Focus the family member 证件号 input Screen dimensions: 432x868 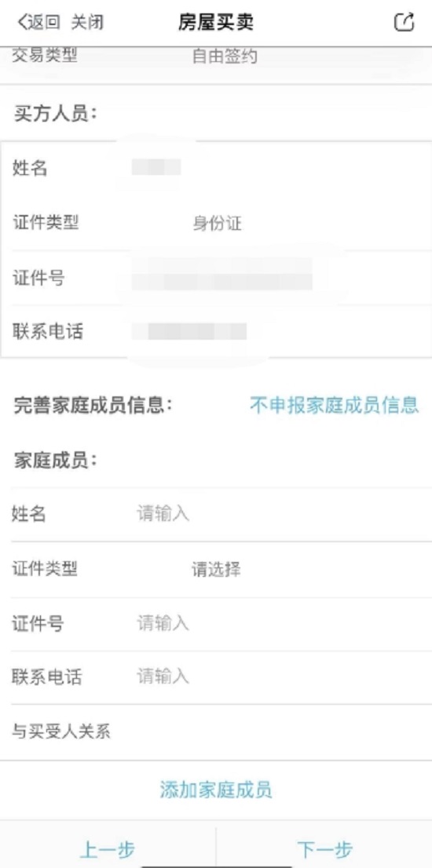221,624
